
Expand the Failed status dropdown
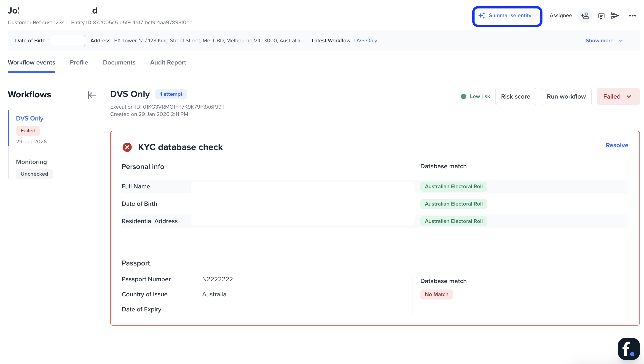pyautogui.click(x=618, y=96)
